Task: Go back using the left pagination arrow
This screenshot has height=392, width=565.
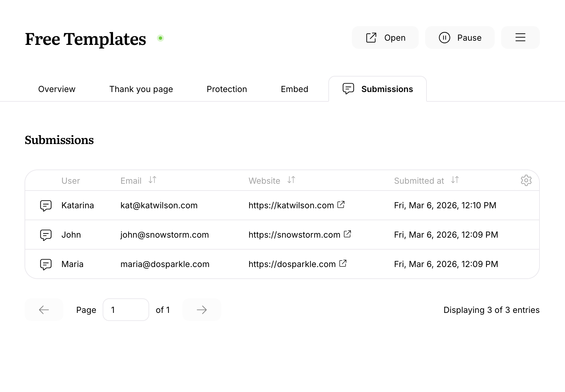Action: (44, 310)
